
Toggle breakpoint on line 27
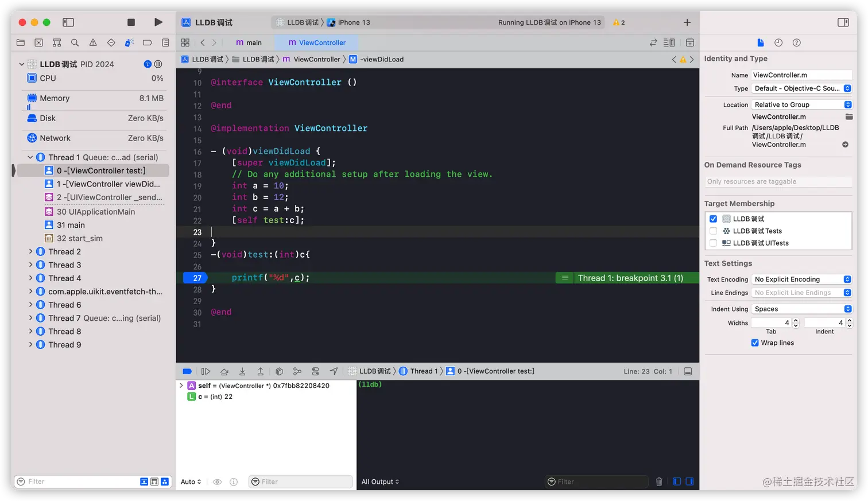(x=195, y=278)
